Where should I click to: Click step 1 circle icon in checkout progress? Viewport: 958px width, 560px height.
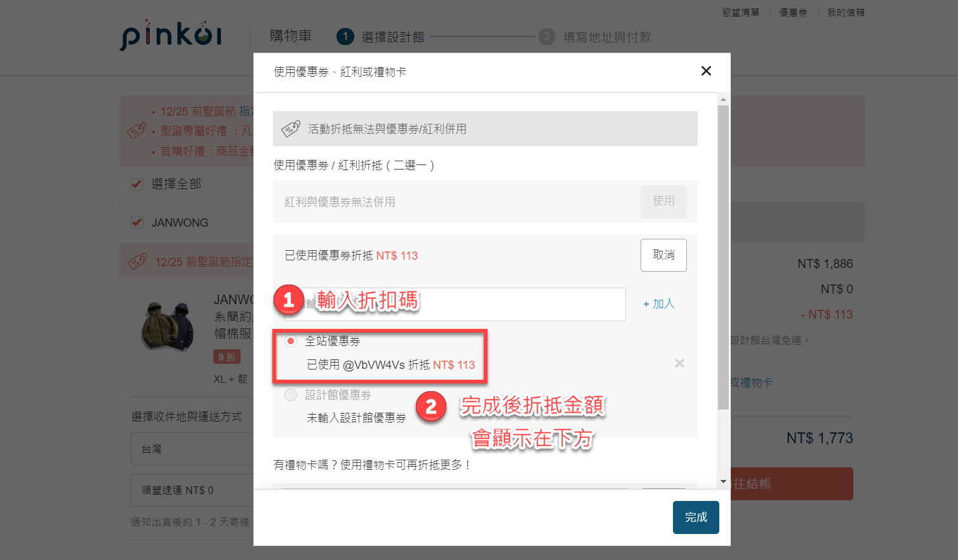click(345, 37)
